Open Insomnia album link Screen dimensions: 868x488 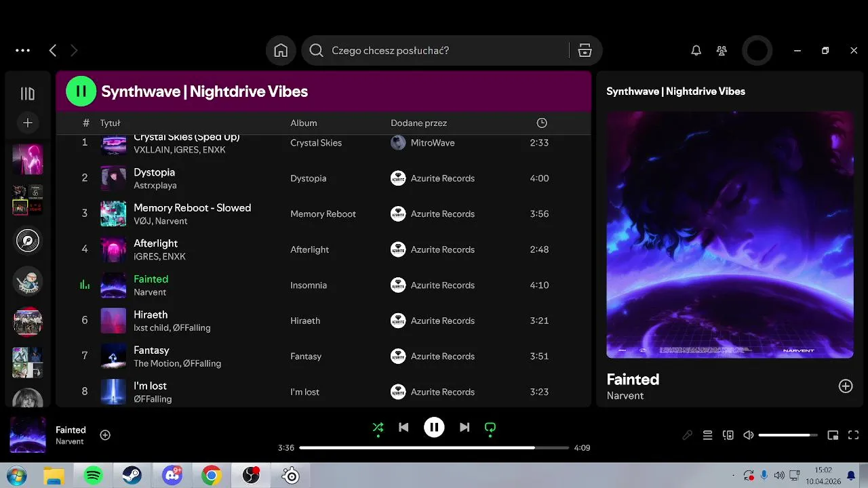point(309,285)
